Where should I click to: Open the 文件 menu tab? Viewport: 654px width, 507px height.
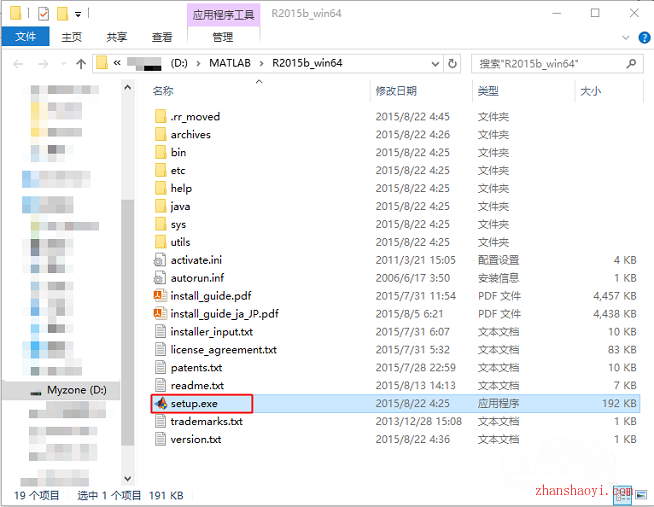point(25,37)
